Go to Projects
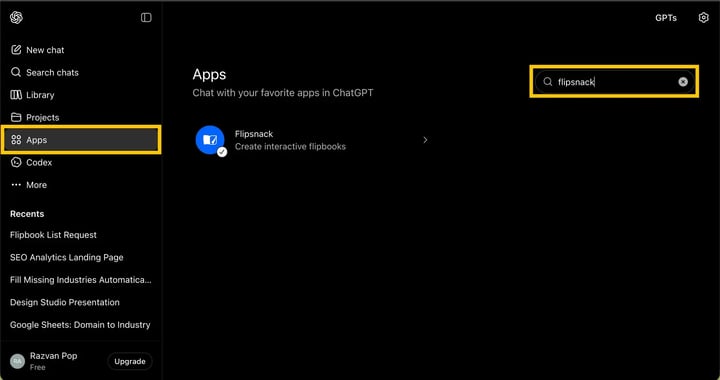The width and height of the screenshot is (720, 380). tap(81, 117)
